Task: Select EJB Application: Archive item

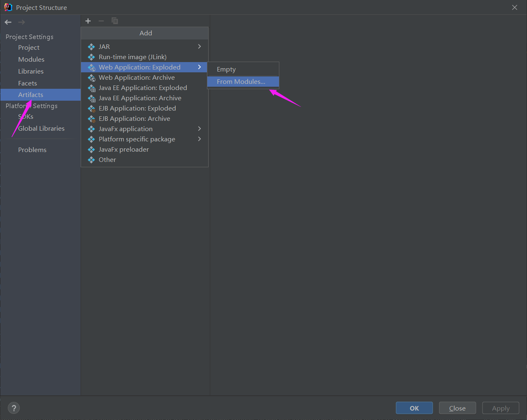Action: (145, 119)
